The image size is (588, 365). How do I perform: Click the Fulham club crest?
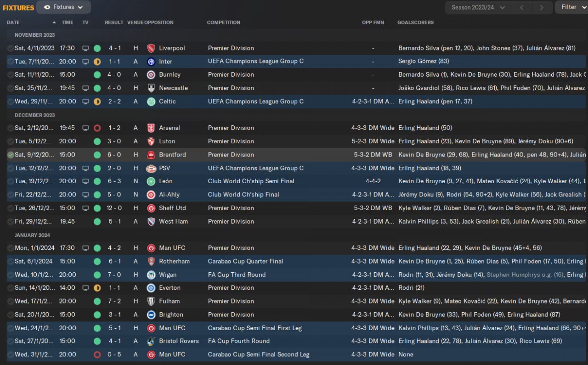[x=151, y=301]
